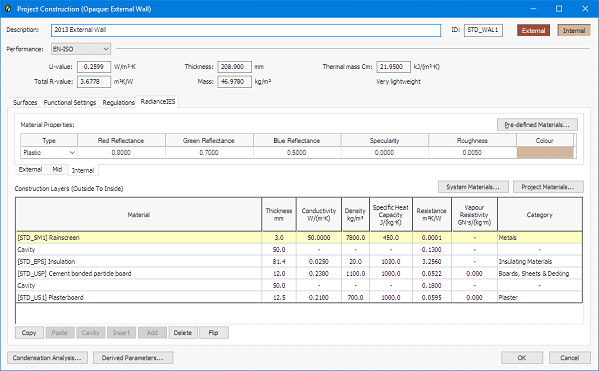Viewport: 599px width, 371px height.
Task: Click the Conductivity column header
Action: (x=319, y=215)
